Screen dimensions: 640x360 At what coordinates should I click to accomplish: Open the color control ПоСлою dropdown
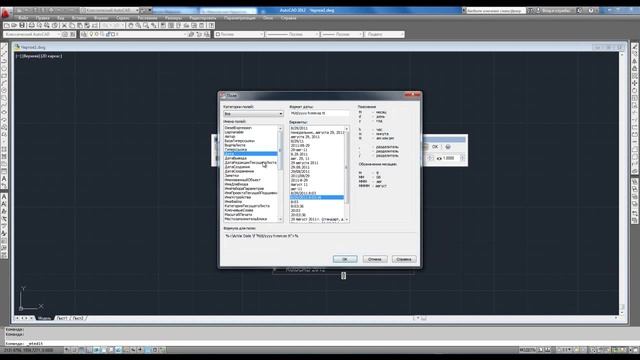[x=239, y=34]
